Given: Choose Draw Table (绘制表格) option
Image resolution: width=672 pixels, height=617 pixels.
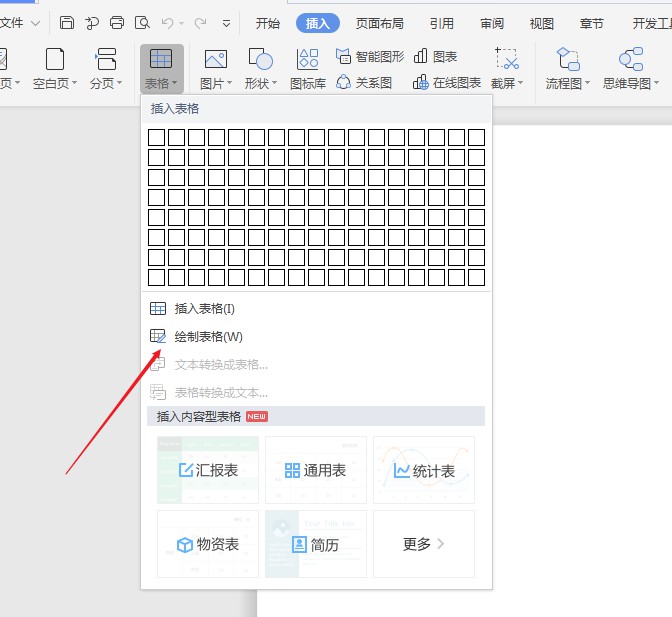Looking at the screenshot, I should tap(208, 337).
